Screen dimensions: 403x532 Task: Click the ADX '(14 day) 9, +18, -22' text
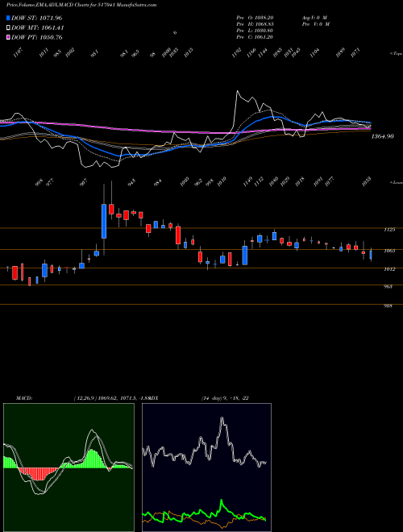pos(225,397)
